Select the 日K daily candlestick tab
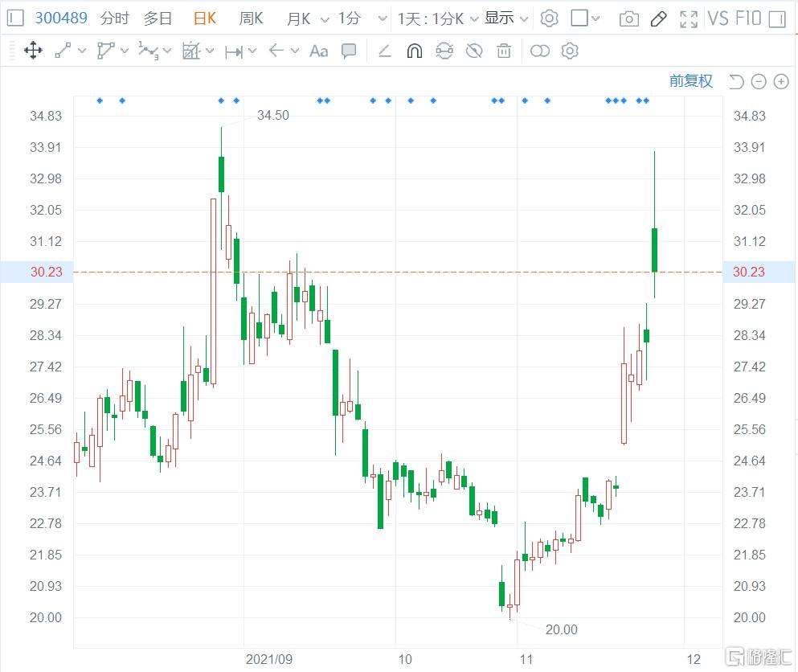This screenshot has width=798, height=672. click(205, 18)
